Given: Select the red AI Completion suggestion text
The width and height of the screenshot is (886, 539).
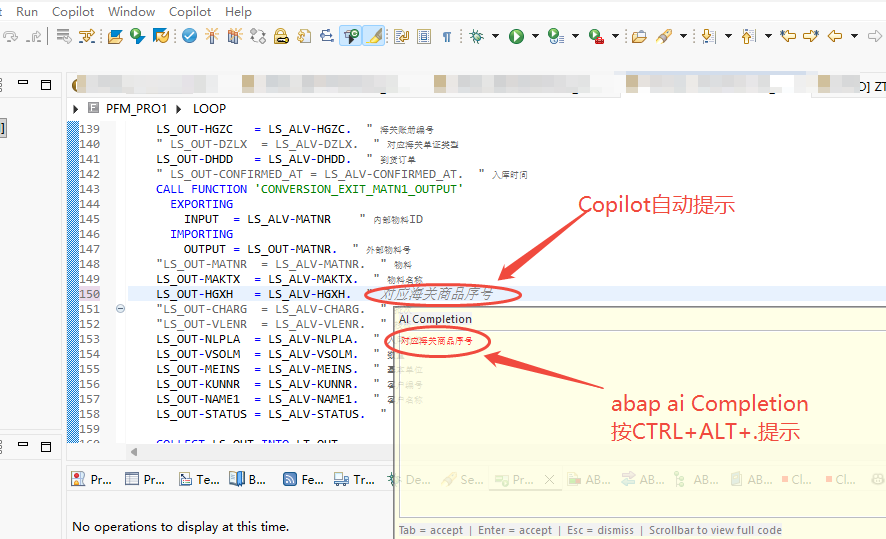Looking at the screenshot, I should pos(436,341).
